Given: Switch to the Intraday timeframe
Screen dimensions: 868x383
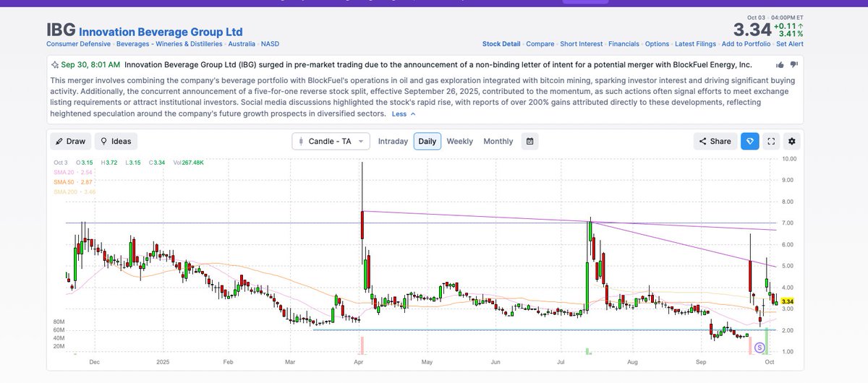Looking at the screenshot, I should click(393, 141).
